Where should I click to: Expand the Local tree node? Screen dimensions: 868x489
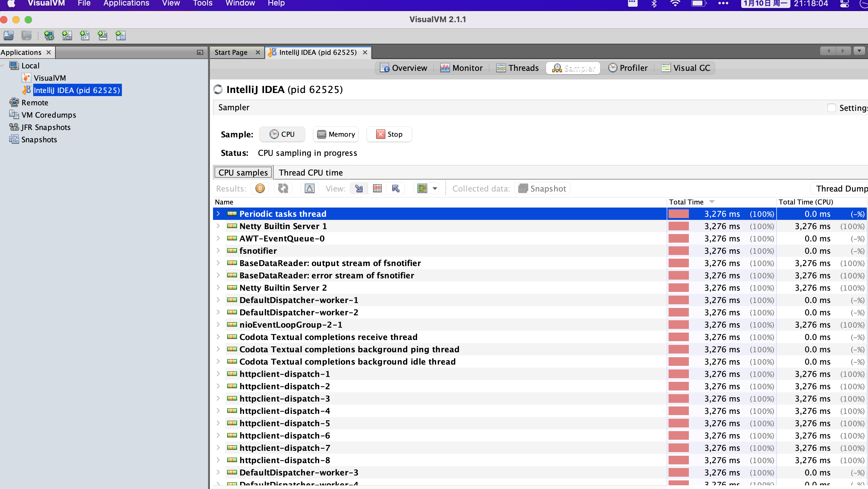3,65
